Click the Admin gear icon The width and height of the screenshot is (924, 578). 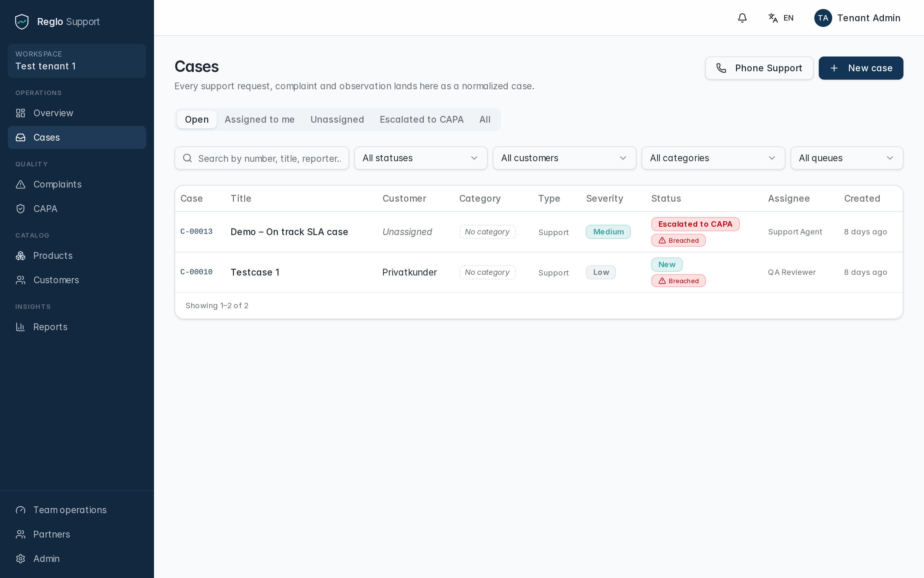[21, 559]
